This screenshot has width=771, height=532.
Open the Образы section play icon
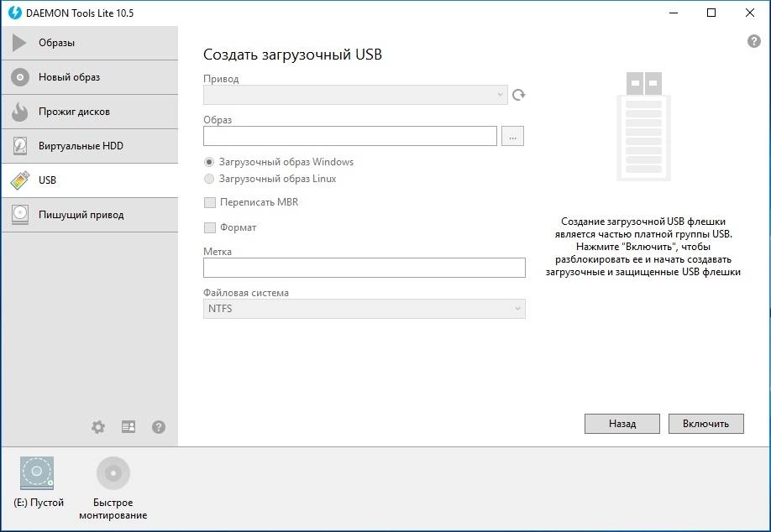19,43
